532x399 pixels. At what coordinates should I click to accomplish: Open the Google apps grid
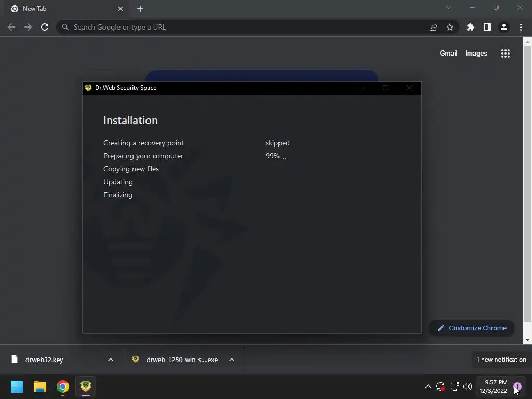[x=506, y=54]
